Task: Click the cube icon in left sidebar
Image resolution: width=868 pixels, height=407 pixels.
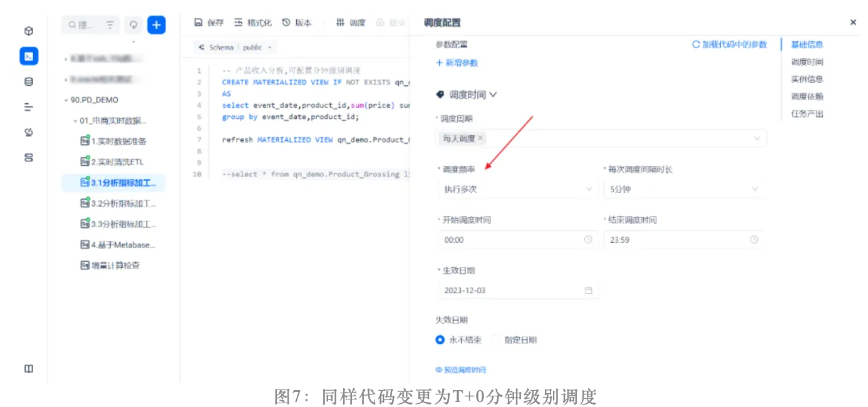Action: click(29, 31)
